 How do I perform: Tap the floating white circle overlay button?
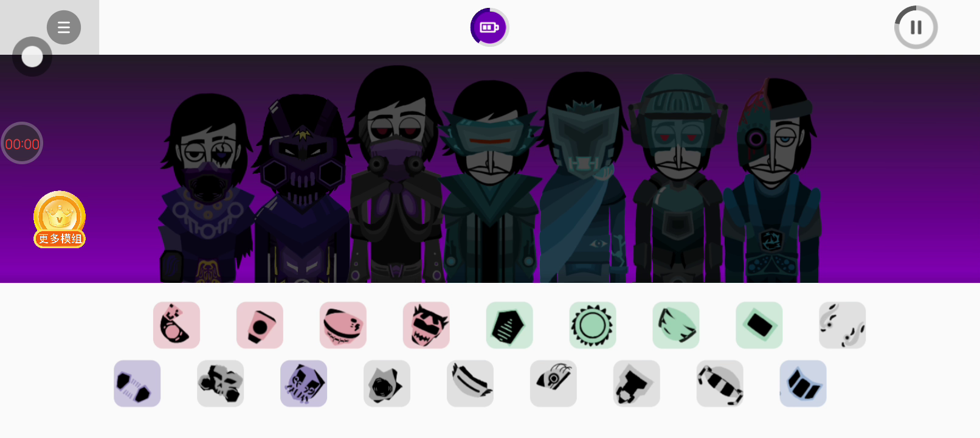[32, 57]
